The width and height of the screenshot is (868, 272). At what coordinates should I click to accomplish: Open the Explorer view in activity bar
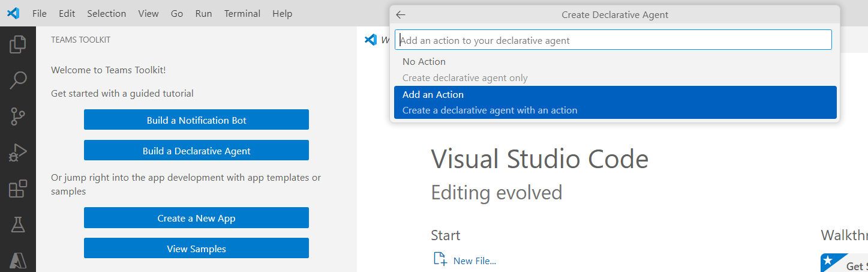[x=18, y=44]
